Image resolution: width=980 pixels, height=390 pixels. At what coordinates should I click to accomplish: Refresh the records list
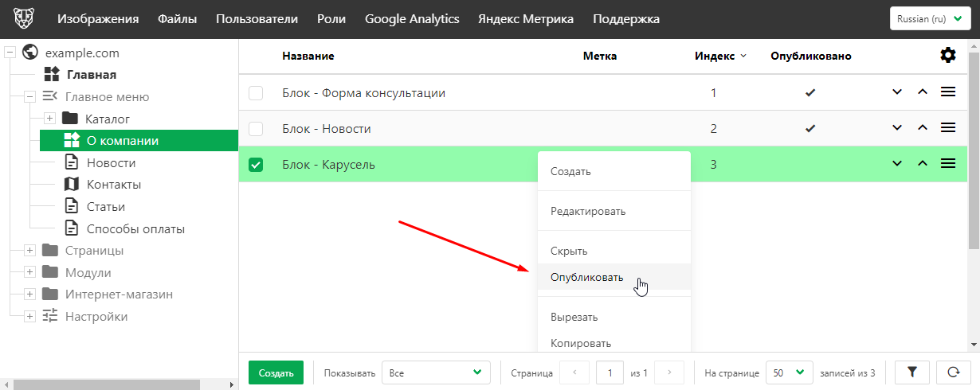tap(953, 372)
